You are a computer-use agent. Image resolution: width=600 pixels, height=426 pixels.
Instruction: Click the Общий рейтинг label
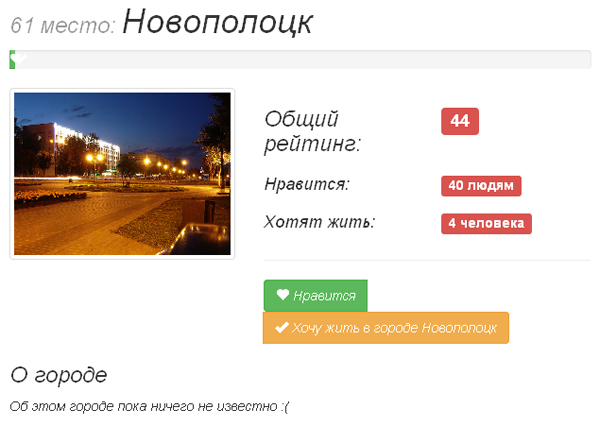pos(313,131)
